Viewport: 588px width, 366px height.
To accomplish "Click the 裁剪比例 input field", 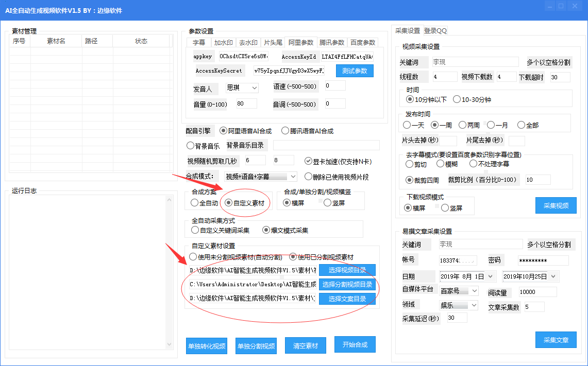I will (x=537, y=180).
